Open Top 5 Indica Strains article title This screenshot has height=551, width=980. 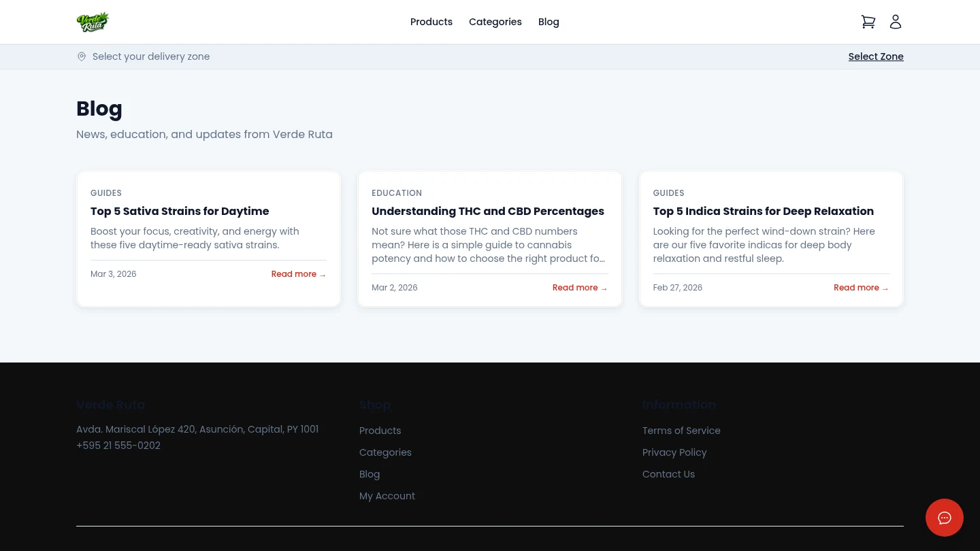tap(763, 211)
